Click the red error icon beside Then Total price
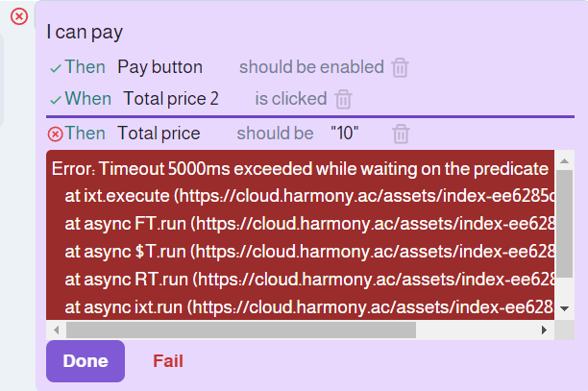 55,134
